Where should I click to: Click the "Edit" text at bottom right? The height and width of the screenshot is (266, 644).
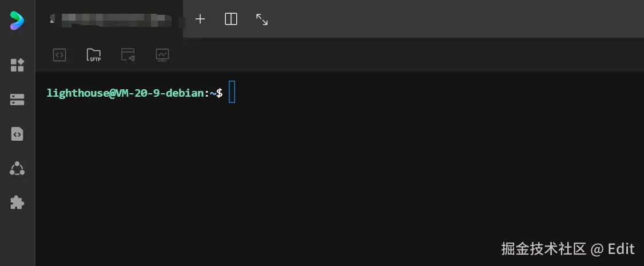point(621,249)
